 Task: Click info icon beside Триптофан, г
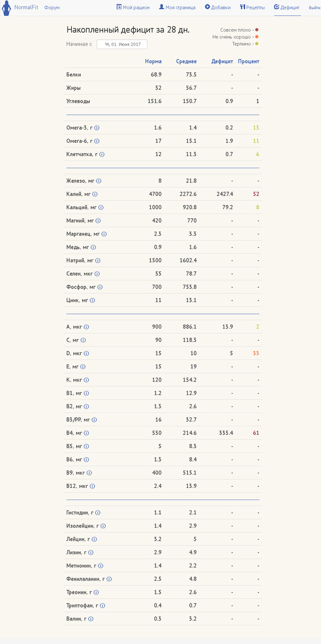(102, 606)
